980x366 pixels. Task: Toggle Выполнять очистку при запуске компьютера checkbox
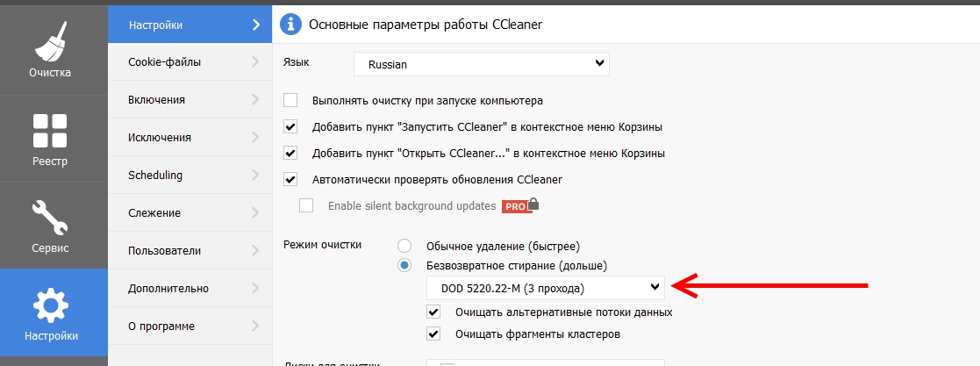pos(290,100)
